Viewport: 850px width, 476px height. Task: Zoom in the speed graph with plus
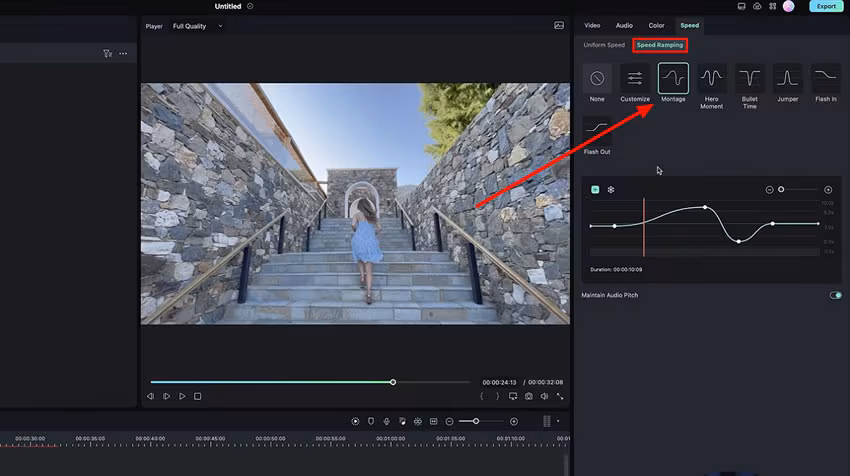[x=828, y=190]
